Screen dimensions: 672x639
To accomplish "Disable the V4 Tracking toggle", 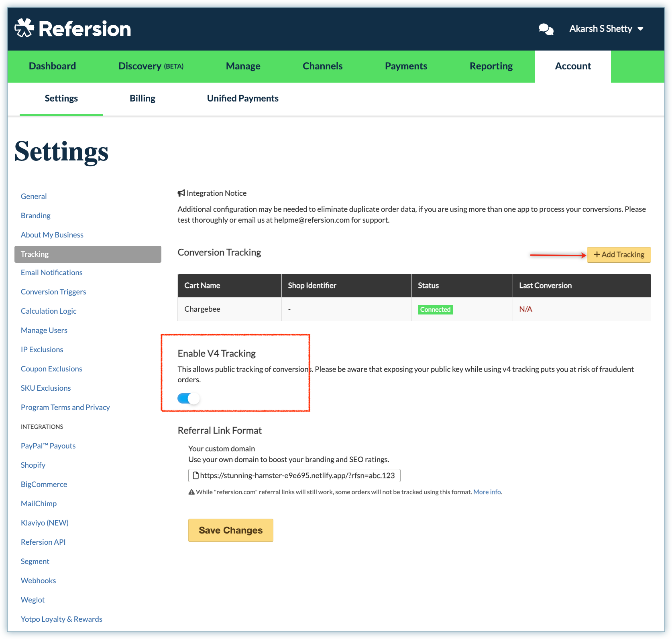I will pyautogui.click(x=189, y=398).
